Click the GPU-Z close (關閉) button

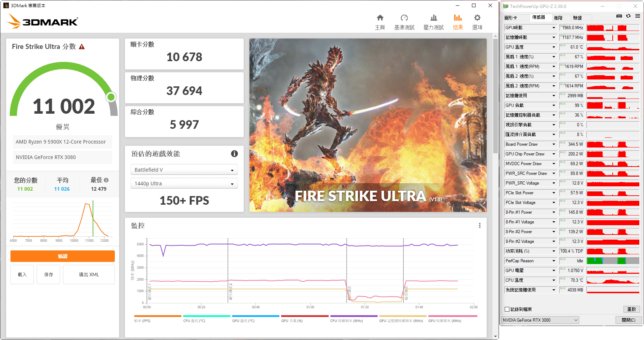coord(629,320)
